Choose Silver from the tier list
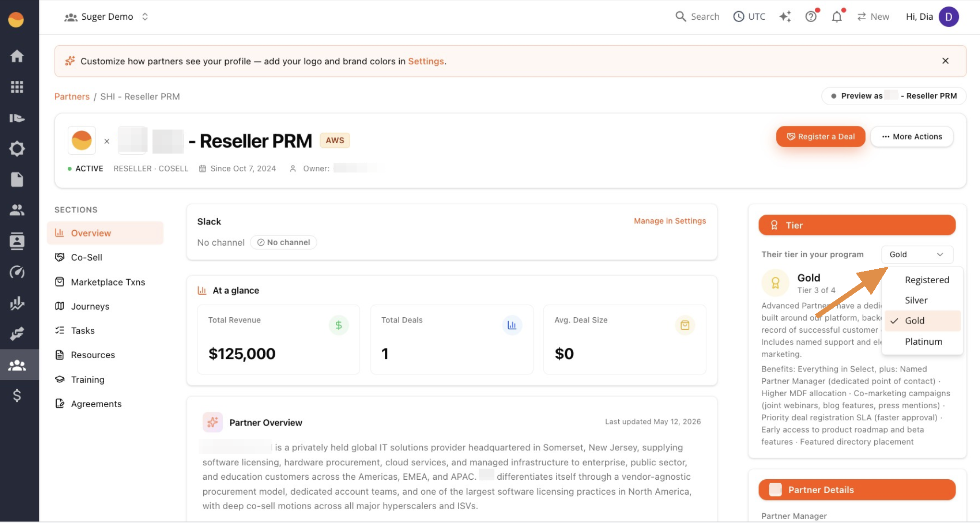Viewport: 980px width, 523px height. pos(922,300)
